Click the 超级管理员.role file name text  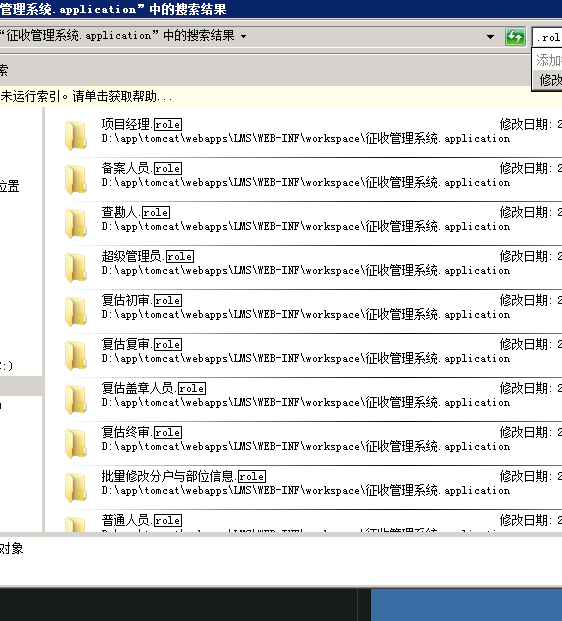tap(147, 256)
